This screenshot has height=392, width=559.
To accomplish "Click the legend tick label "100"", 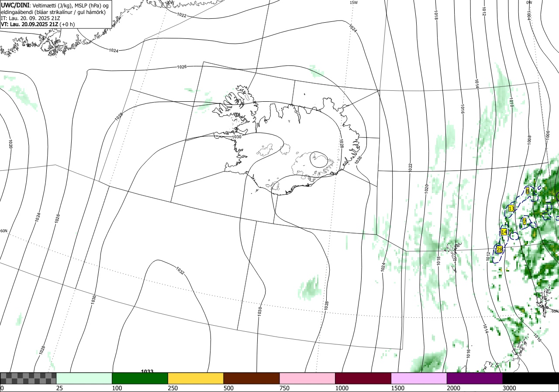I will pyautogui.click(x=117, y=388).
